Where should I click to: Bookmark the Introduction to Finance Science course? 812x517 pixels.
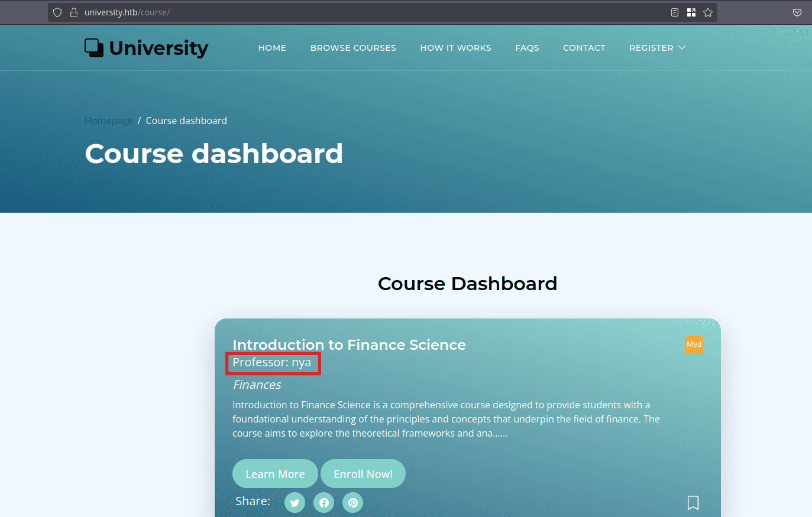pyautogui.click(x=693, y=502)
